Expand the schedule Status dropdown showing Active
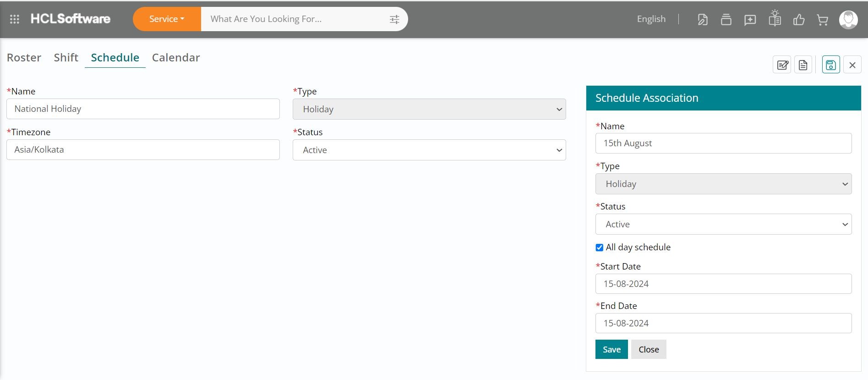868x380 pixels. pyautogui.click(x=429, y=150)
